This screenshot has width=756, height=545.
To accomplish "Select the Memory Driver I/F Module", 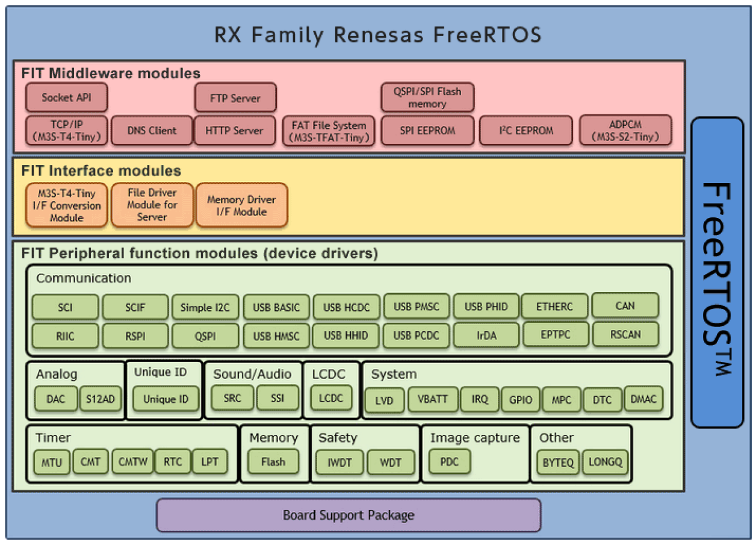I will (x=241, y=205).
